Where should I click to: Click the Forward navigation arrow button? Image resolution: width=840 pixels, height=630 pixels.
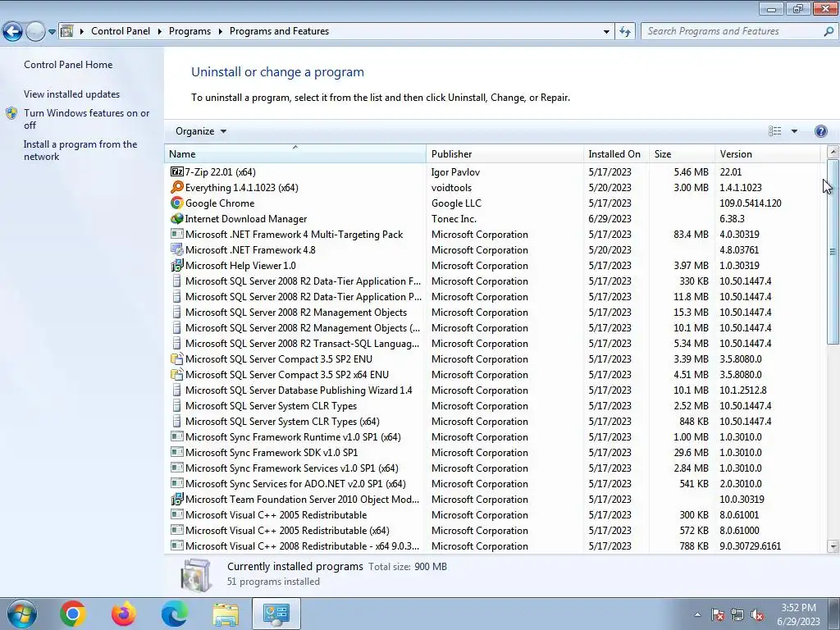(x=35, y=31)
